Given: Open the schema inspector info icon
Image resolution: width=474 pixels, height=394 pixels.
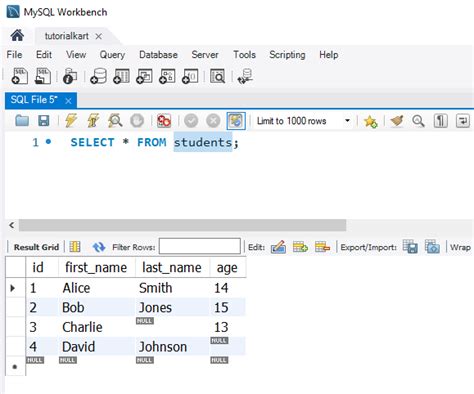Looking at the screenshot, I should click(70, 76).
